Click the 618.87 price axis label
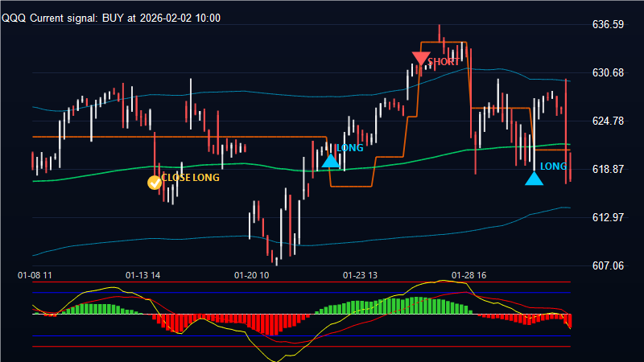The height and width of the screenshot is (362, 644). tap(608, 170)
